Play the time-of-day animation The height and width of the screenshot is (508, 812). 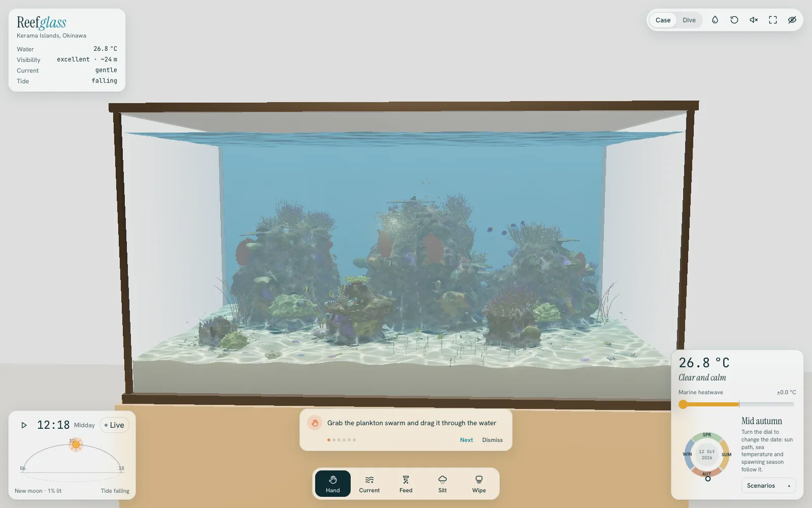24,425
